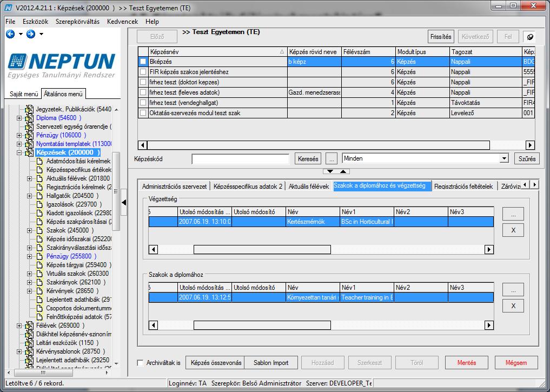Click the Képzések (200000) folder icon

[x=30, y=152]
